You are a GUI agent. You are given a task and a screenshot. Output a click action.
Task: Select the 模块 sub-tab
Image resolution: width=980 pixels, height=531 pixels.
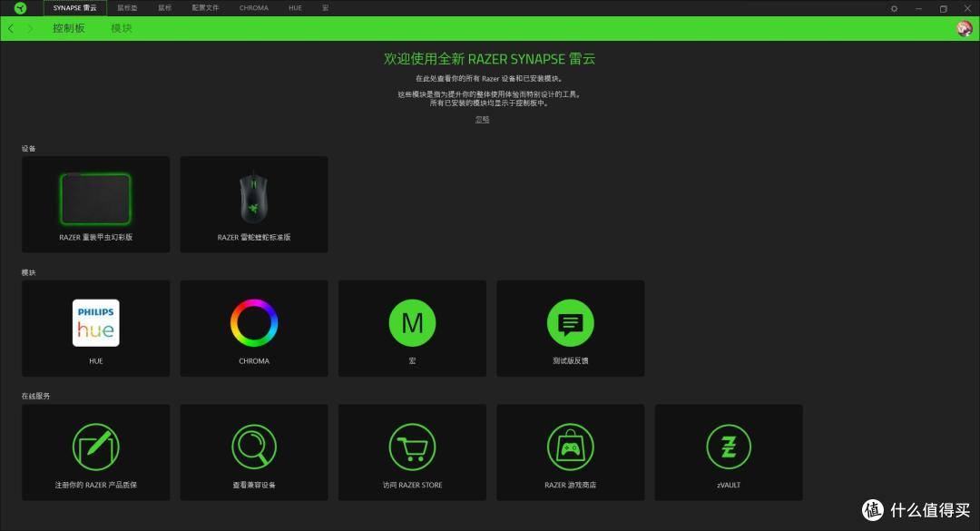tap(122, 28)
